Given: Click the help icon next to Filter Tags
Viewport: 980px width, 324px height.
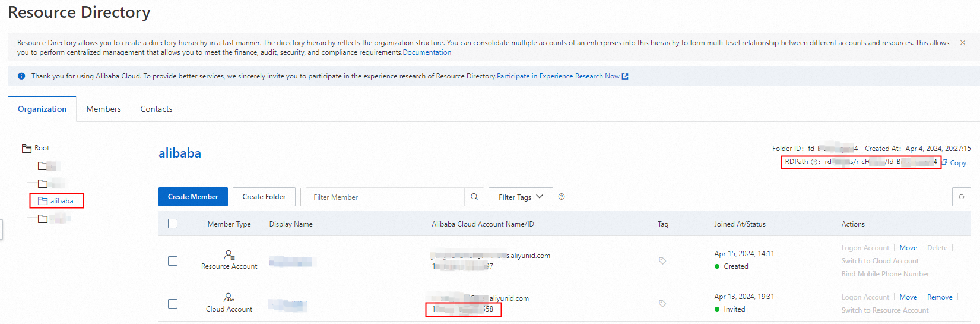Looking at the screenshot, I should 562,197.
